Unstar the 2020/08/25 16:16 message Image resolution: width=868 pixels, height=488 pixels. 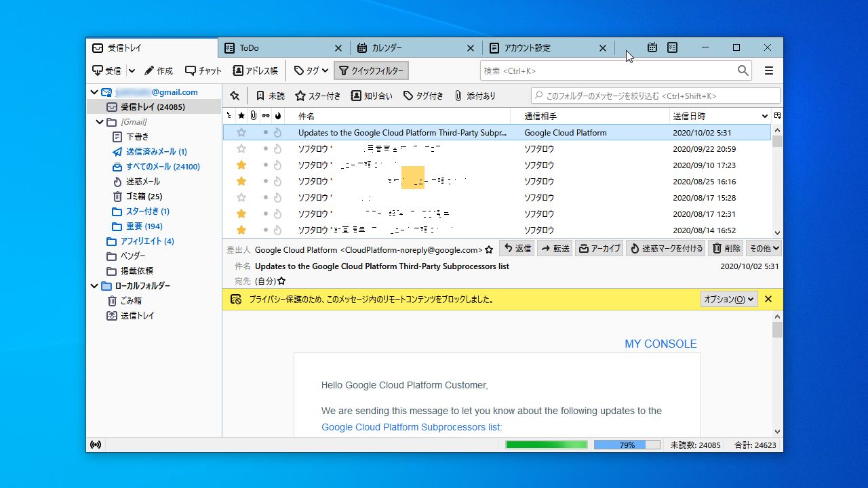[241, 182]
